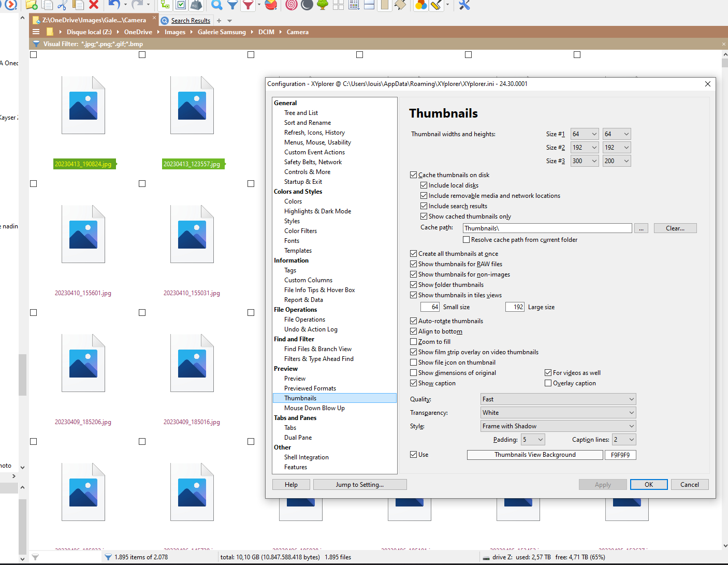
Task: Click the Redo arrow icon
Action: point(137,5)
